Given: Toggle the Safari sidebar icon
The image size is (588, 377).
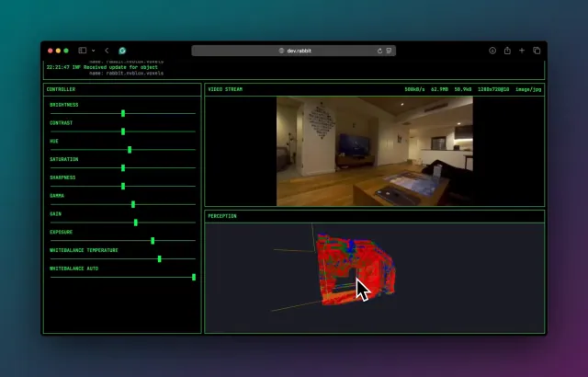Looking at the screenshot, I should pyautogui.click(x=83, y=51).
